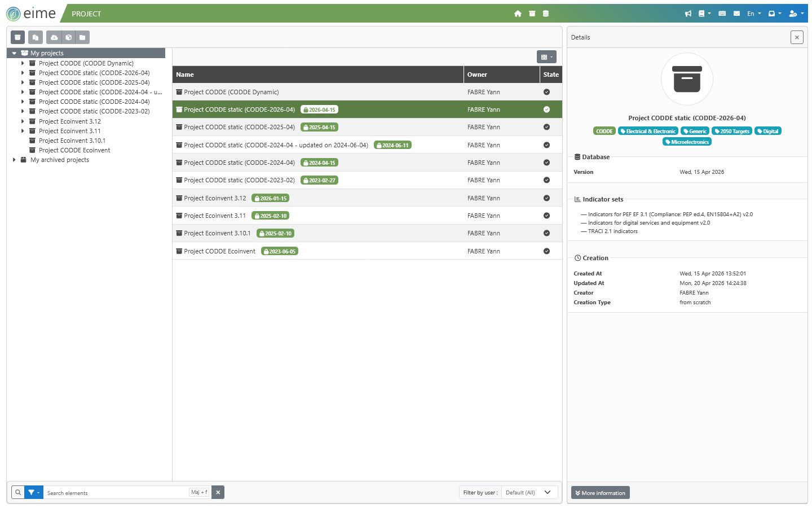
Task: Open announcements megaphone icon
Action: [688, 14]
